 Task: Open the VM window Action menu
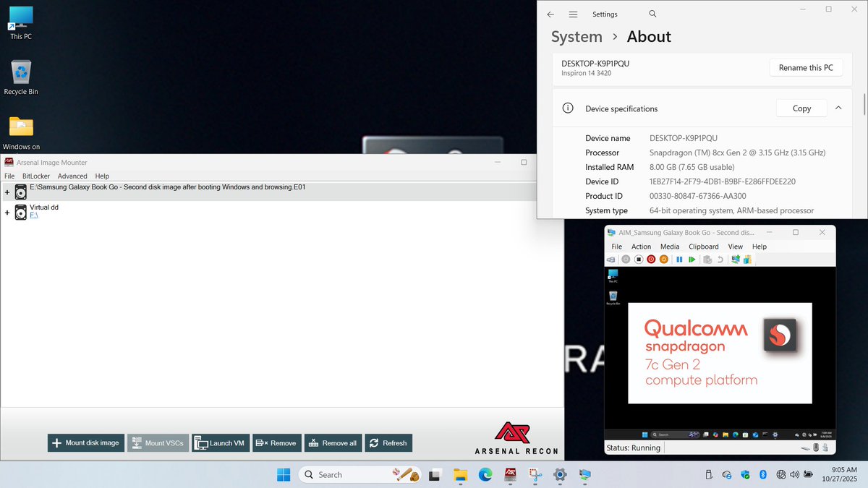(641, 247)
